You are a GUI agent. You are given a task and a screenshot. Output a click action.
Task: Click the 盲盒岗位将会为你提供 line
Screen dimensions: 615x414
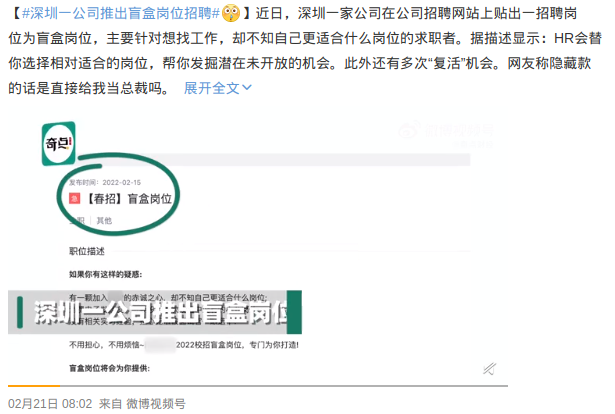tap(109, 368)
